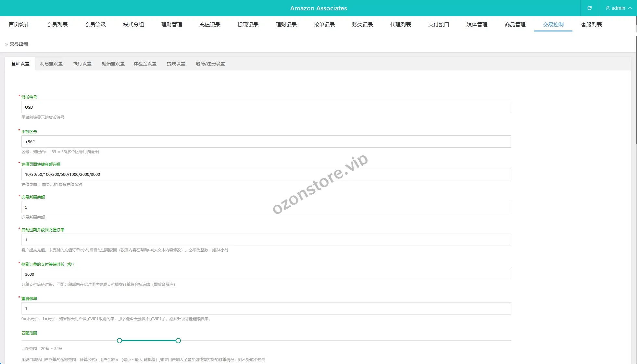Click the 充值页面快捷金额选择 input

click(266, 174)
